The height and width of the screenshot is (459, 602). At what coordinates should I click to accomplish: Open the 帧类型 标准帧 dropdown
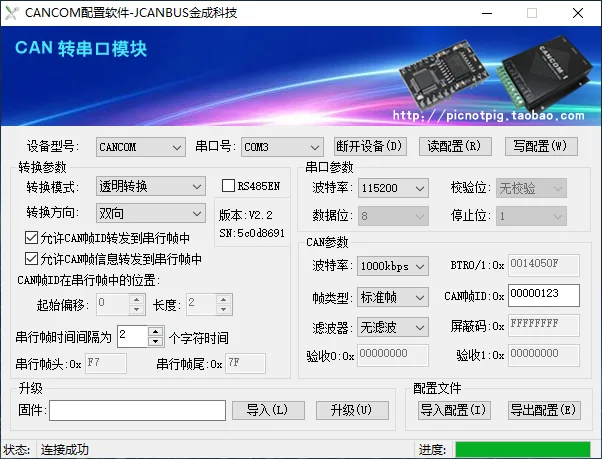click(393, 297)
